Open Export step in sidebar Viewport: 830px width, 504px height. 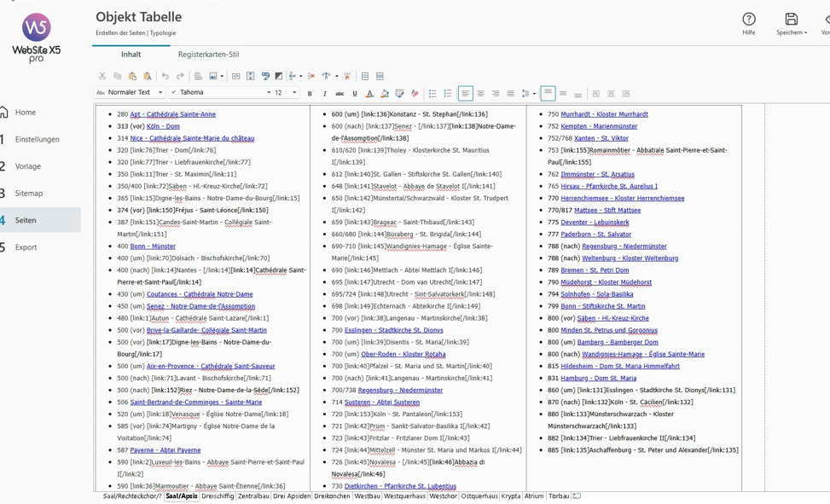pos(26,247)
